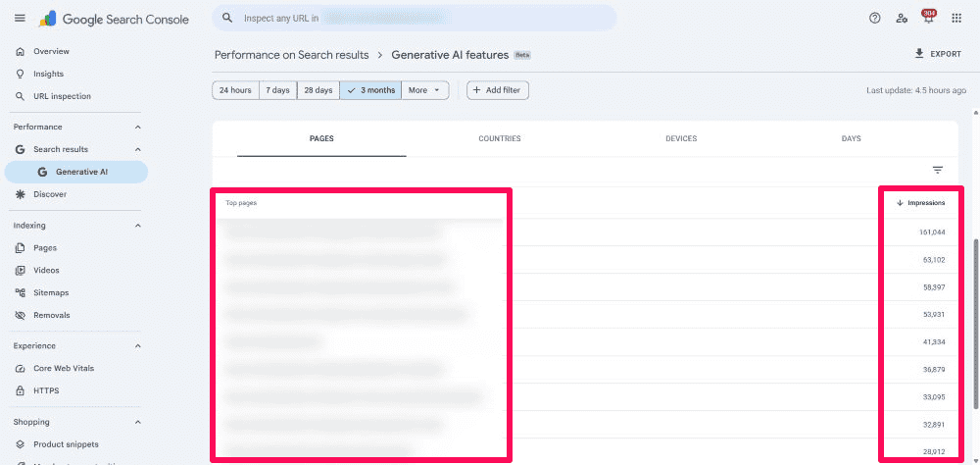Open Overview in sidebar
Screen dimensions: 980x465
click(x=51, y=51)
